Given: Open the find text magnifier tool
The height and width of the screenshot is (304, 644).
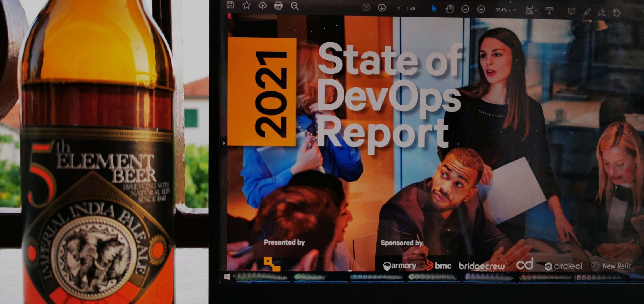Looking at the screenshot, I should pos(295,6).
